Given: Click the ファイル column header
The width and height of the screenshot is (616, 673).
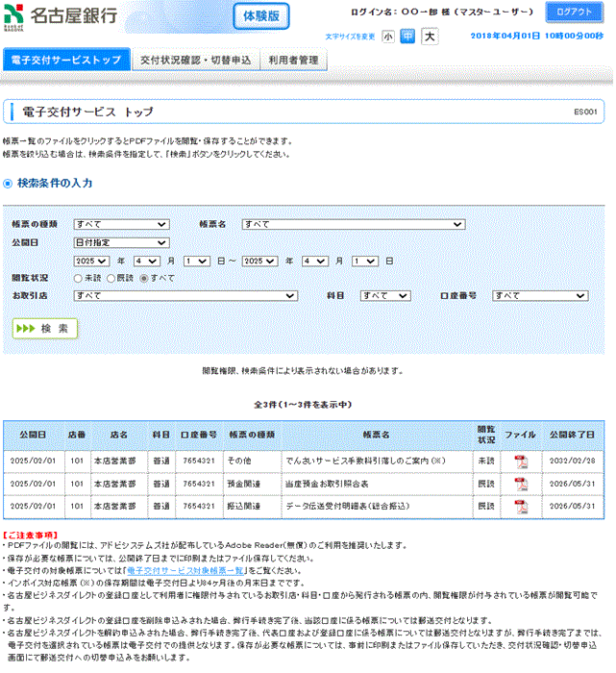Looking at the screenshot, I should click(x=520, y=436).
